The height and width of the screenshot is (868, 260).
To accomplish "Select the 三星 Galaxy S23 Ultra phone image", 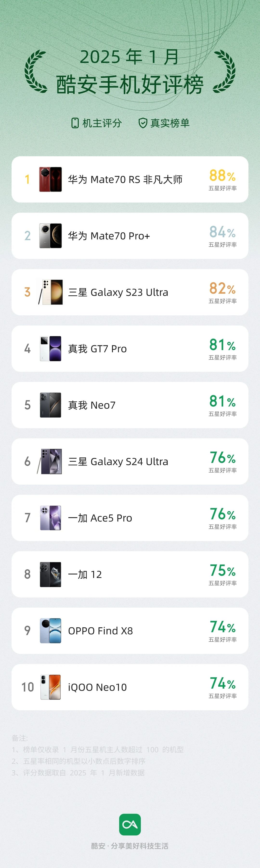I will point(51,292).
